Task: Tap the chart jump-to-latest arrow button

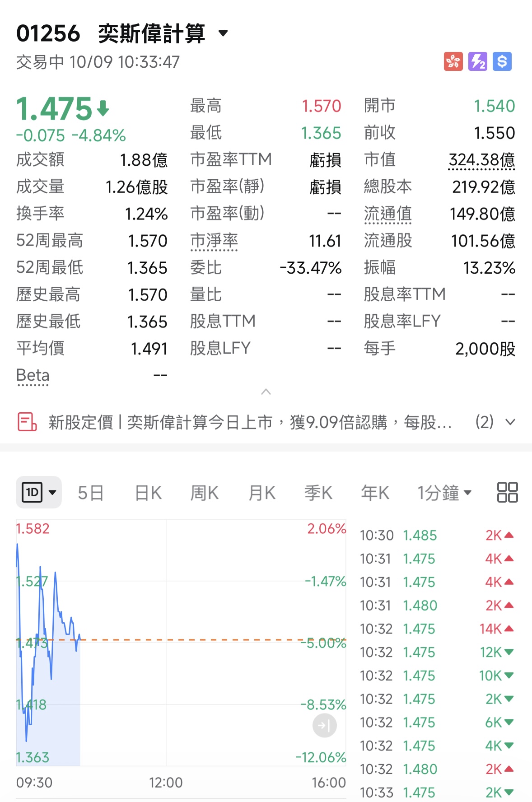Action: tap(324, 726)
